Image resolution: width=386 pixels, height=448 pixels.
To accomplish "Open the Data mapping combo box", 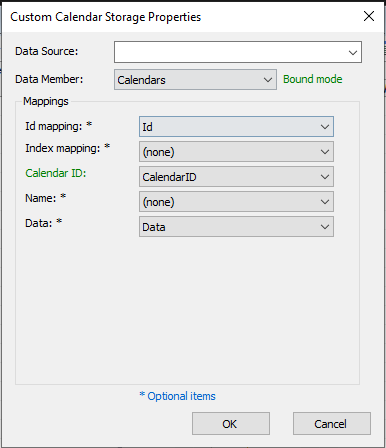I will (x=236, y=227).
